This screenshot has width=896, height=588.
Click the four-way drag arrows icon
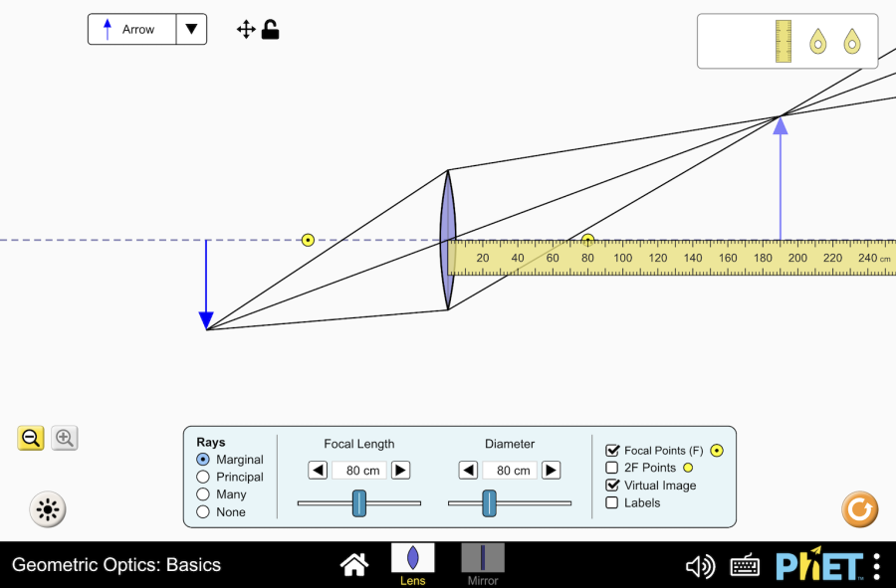pos(246,30)
